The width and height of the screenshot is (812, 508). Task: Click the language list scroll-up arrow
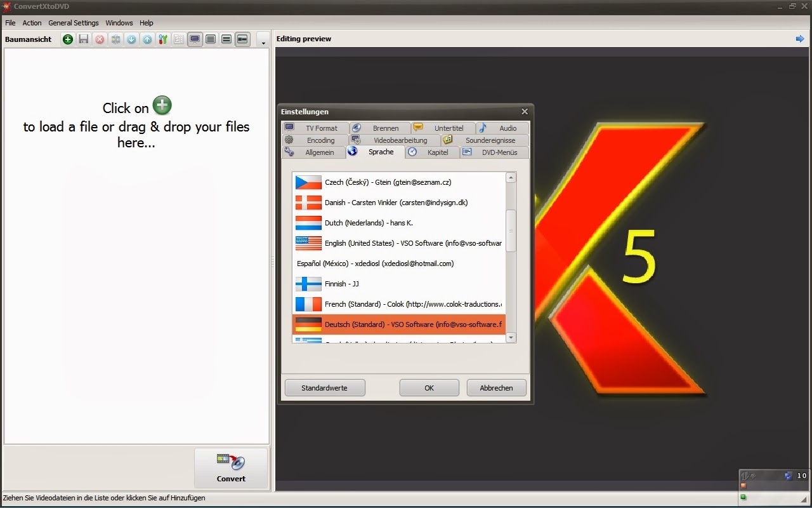click(x=511, y=178)
